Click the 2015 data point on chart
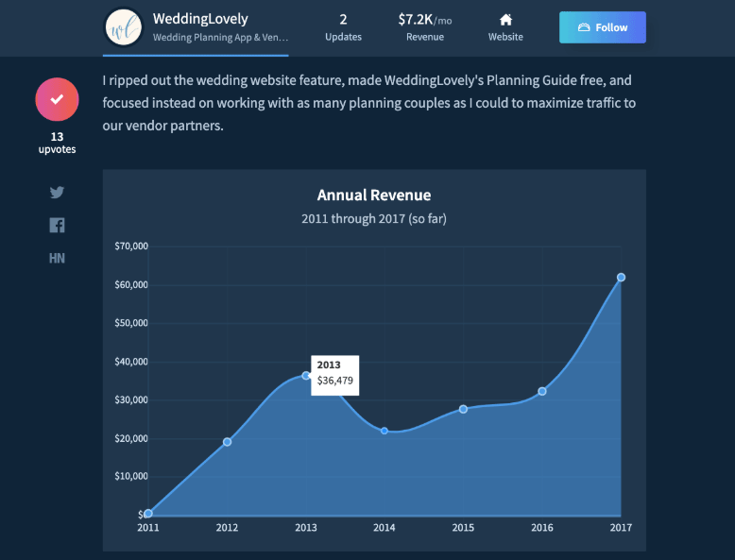735x560 pixels. pyautogui.click(x=463, y=409)
